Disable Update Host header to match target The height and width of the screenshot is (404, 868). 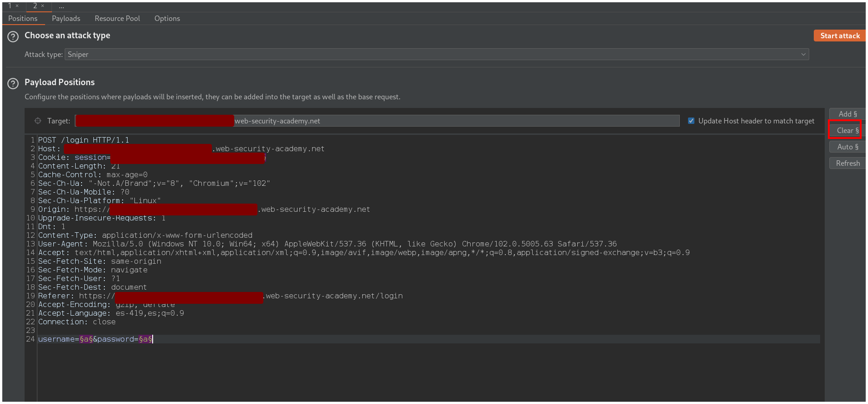(691, 121)
